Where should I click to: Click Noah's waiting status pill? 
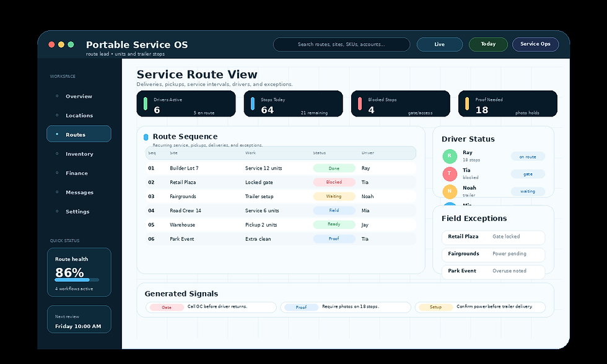coord(528,191)
